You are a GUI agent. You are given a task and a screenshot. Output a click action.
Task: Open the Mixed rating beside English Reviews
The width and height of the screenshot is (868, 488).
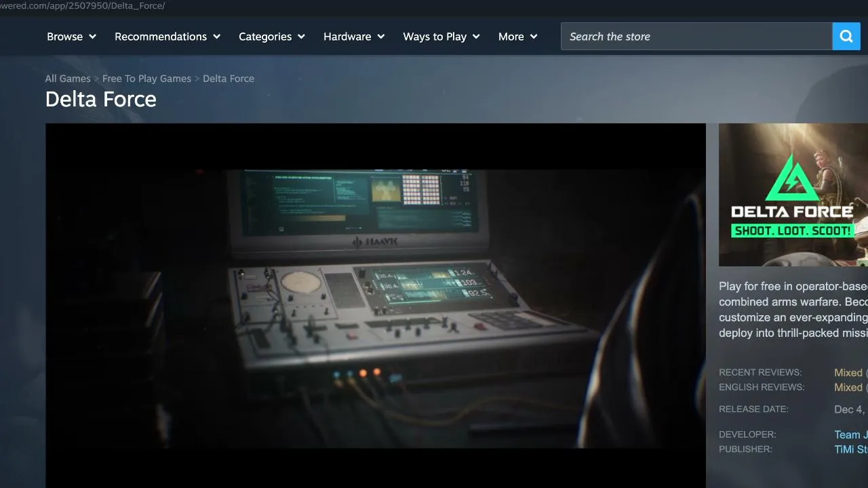848,388
